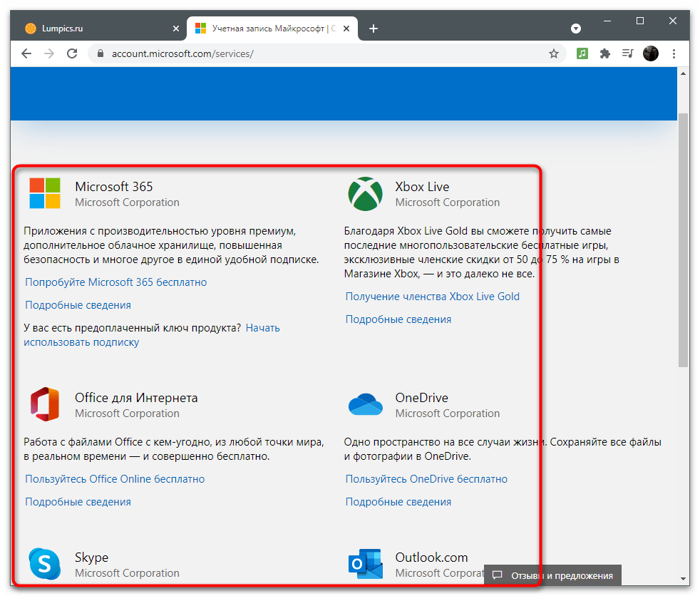The width and height of the screenshot is (700, 596).
Task: Go back to the previous page
Action: 26,54
